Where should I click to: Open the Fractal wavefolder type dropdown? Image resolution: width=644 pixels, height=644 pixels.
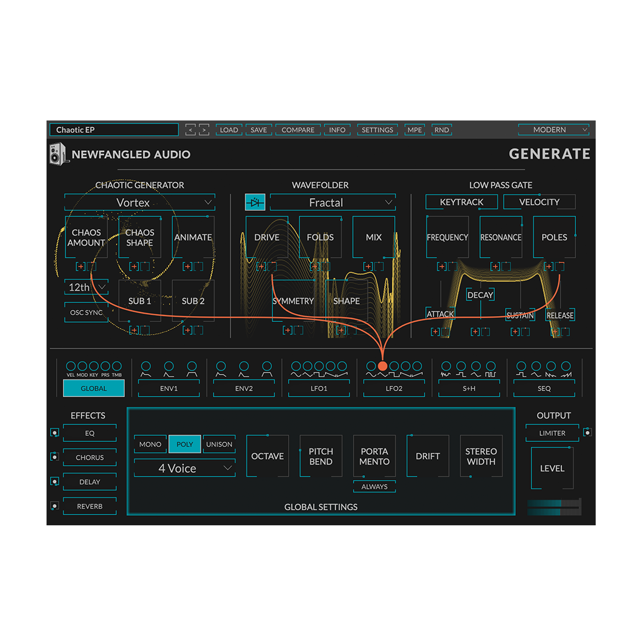tap(333, 203)
